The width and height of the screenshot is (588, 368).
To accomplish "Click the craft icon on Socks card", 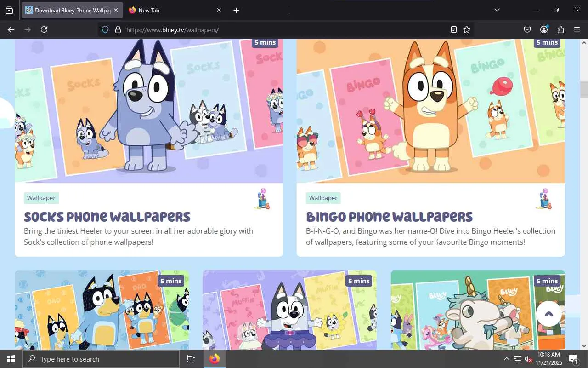I will (262, 199).
